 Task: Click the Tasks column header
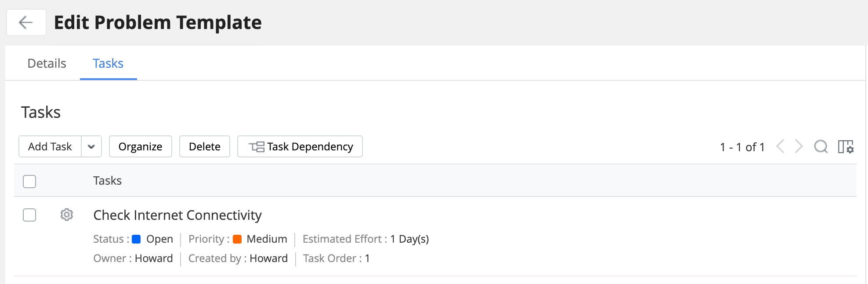[107, 181]
